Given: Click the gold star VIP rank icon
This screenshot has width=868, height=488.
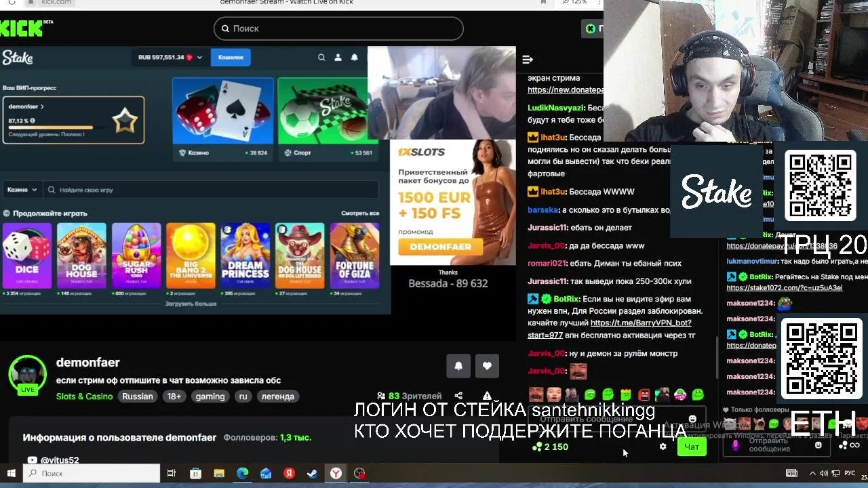Looking at the screenshot, I should [x=125, y=121].
